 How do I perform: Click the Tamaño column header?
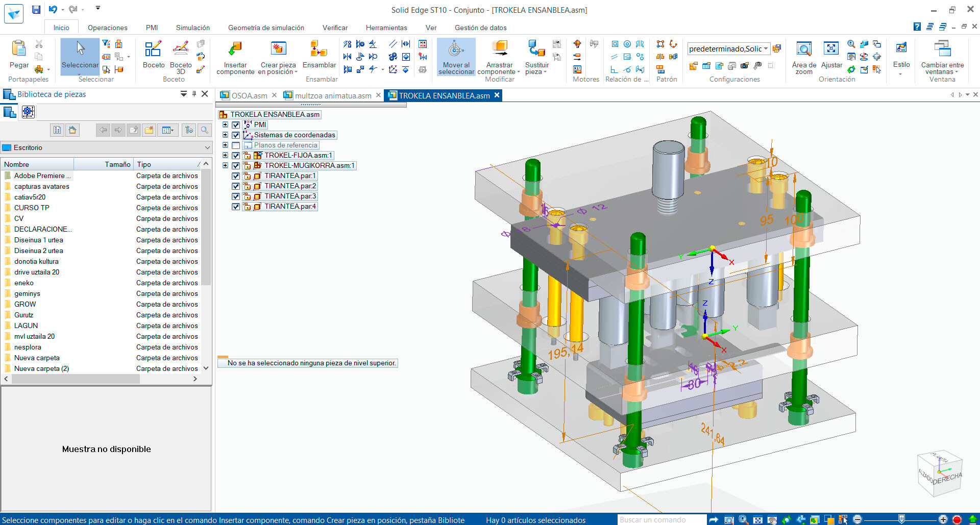pyautogui.click(x=117, y=164)
